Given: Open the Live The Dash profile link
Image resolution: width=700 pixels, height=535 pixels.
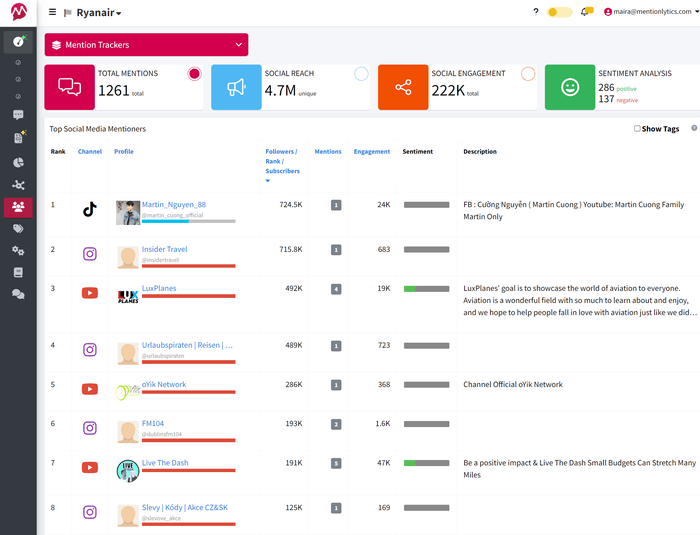Looking at the screenshot, I should tap(165, 463).
